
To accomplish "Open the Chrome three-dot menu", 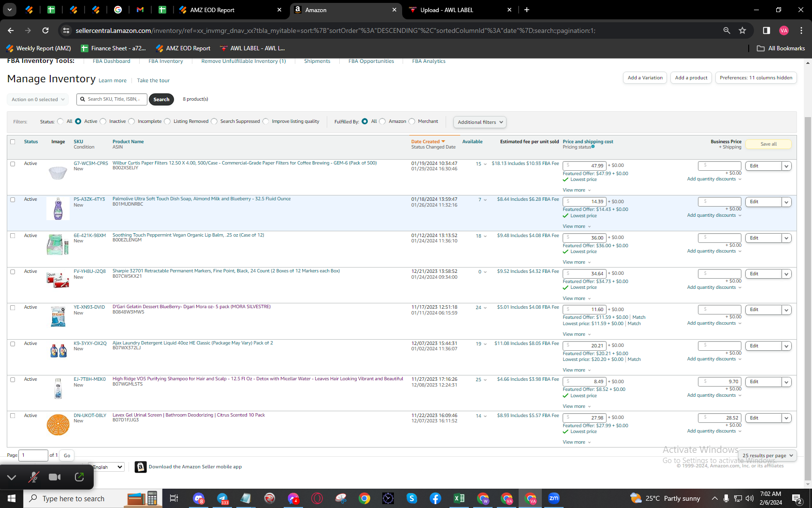I will (801, 30).
